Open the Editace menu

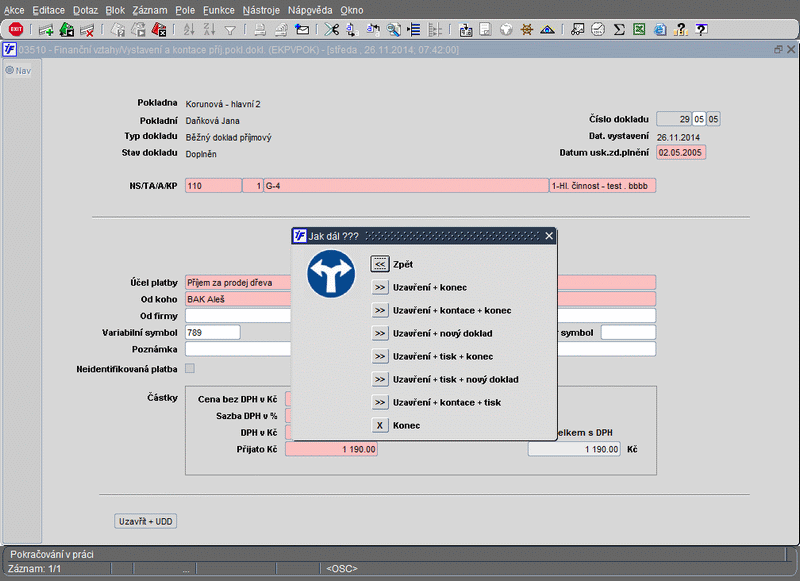coord(48,9)
